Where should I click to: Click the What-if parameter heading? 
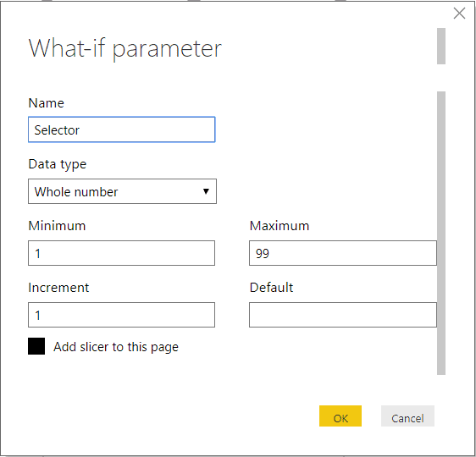[x=125, y=48]
